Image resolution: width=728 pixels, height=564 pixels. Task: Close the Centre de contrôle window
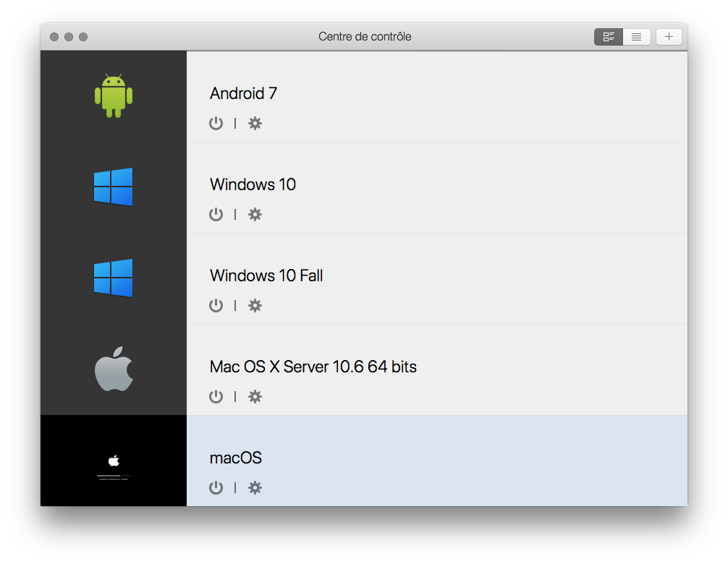coord(54,37)
